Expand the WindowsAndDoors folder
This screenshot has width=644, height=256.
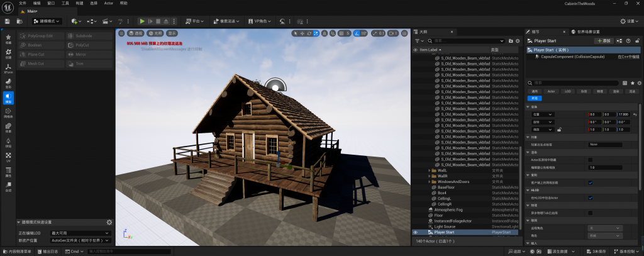pos(429,182)
